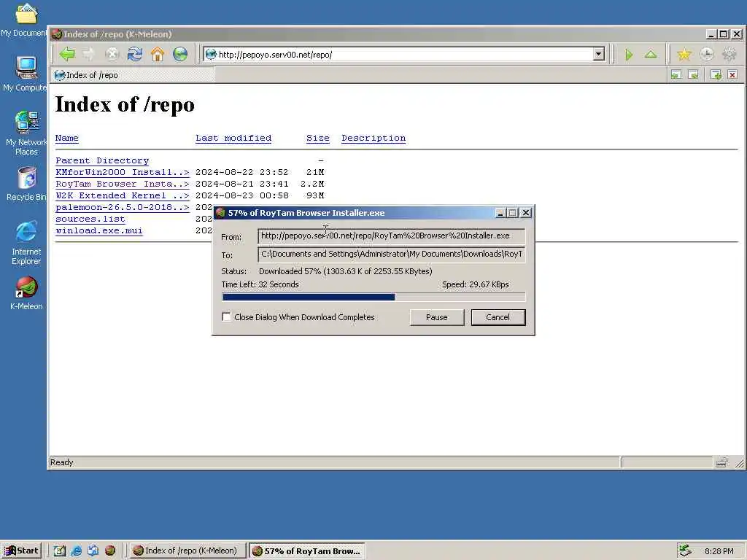The height and width of the screenshot is (560, 747).
Task: Click the 93M size of W2K Extended Kernel
Action: (x=315, y=195)
